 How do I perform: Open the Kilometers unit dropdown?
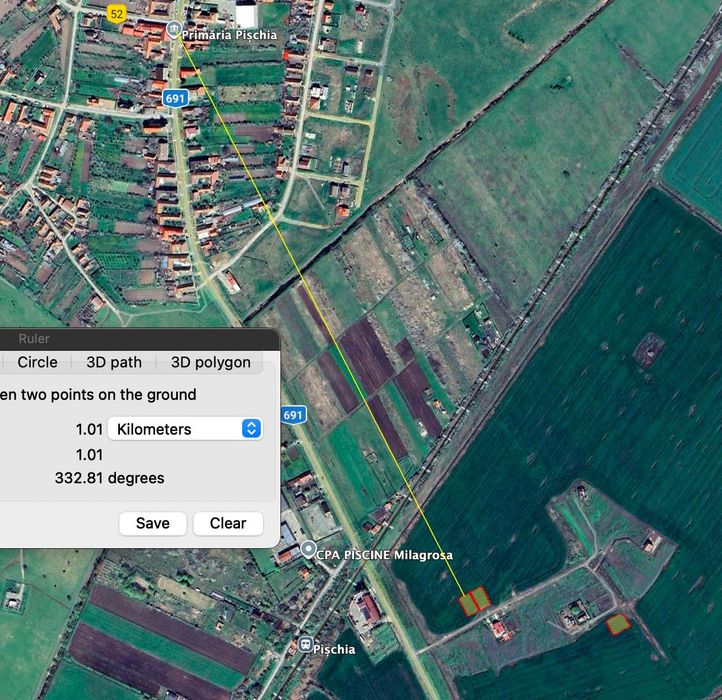click(x=186, y=429)
